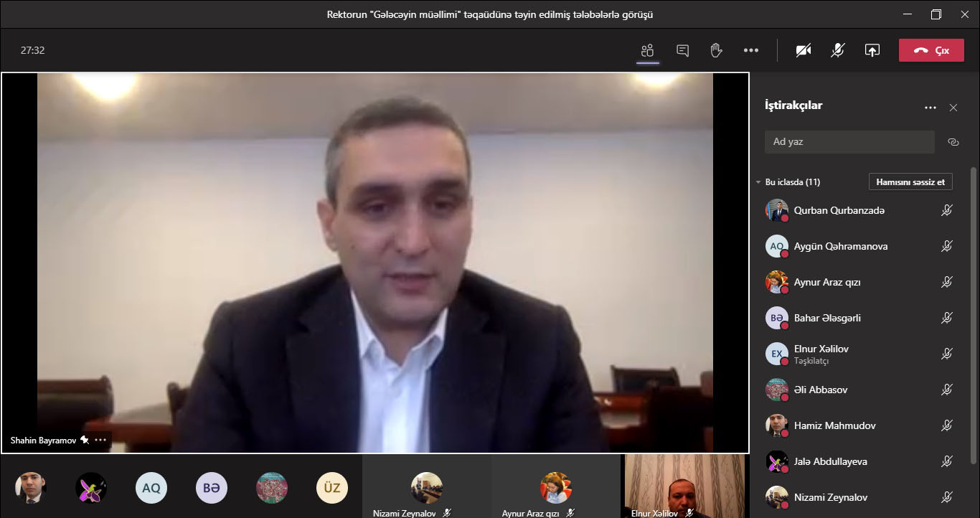Click Əli Abbasov's avatar in list
This screenshot has width=980, height=518.
coord(777,390)
